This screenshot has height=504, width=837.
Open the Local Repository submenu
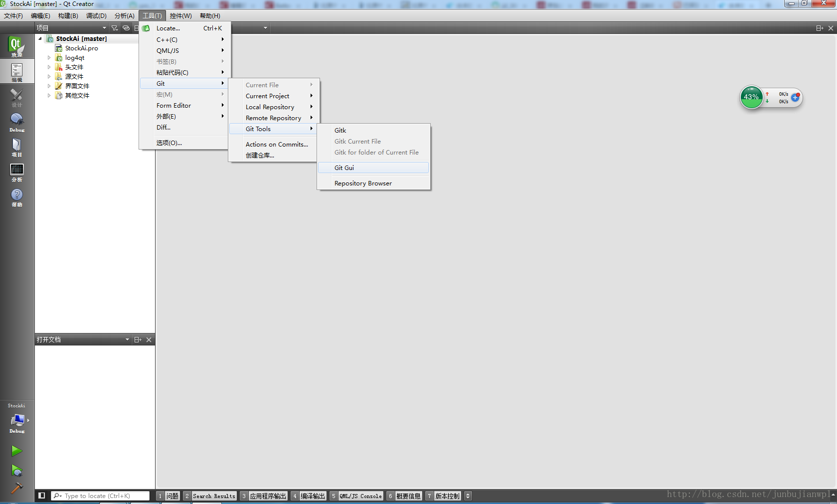pos(274,107)
